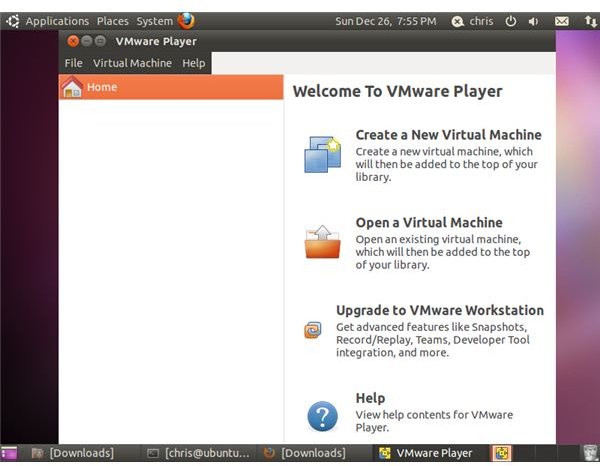
Task: Click the date and time clock
Action: click(x=386, y=21)
